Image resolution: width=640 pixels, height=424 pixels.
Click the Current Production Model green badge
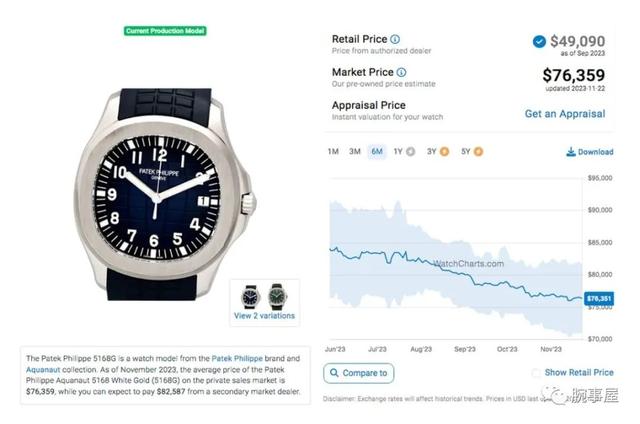165,31
